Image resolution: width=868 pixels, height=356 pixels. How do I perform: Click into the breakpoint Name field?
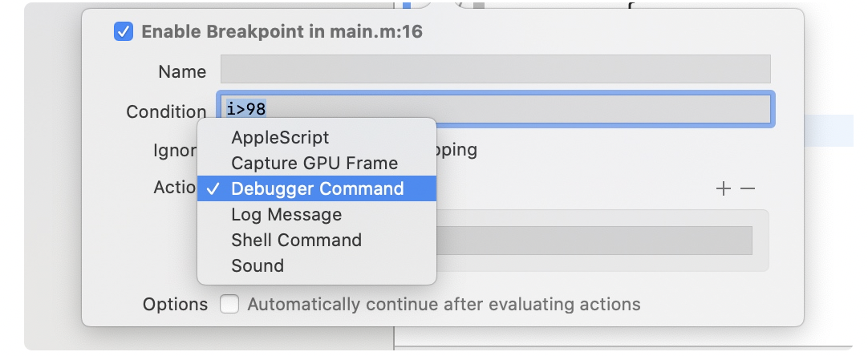(x=495, y=70)
